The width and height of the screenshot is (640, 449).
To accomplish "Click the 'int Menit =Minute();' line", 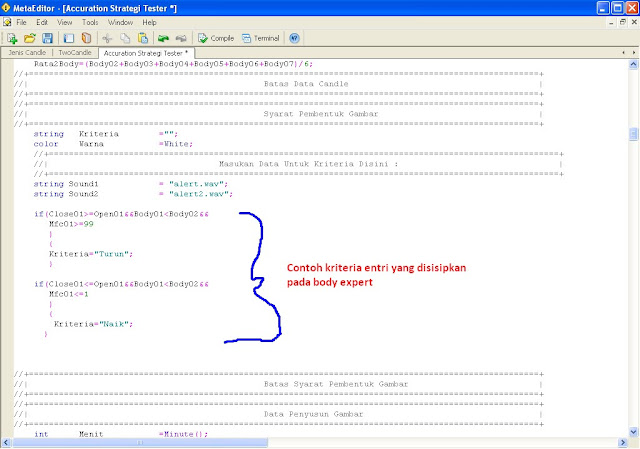I will [x=121, y=434].
